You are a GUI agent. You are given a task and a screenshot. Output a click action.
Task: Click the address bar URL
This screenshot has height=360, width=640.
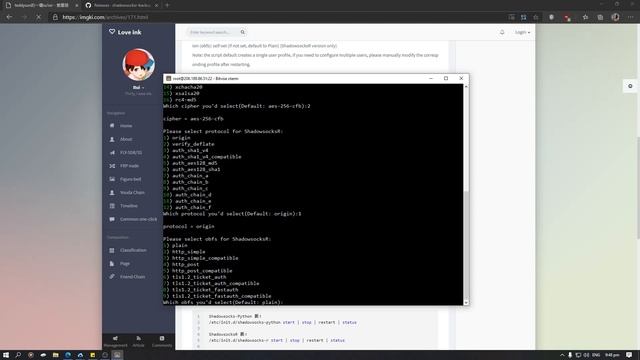105,17
